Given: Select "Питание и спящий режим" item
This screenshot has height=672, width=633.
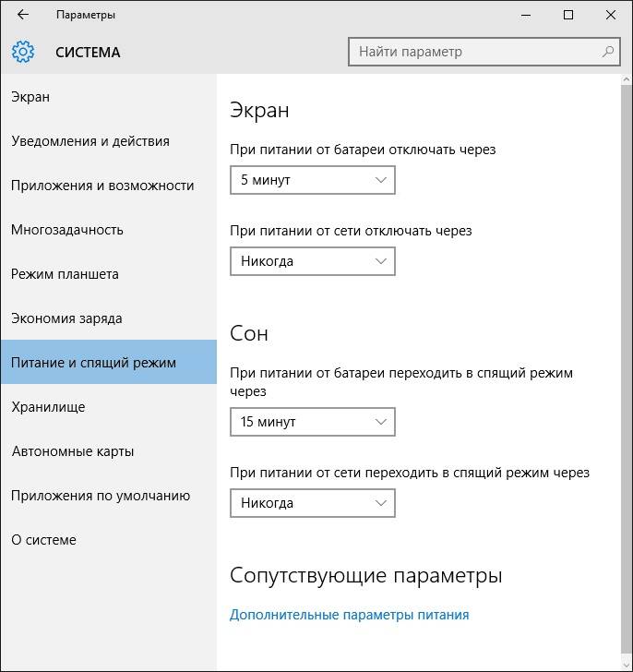Looking at the screenshot, I should pyautogui.click(x=93, y=363).
